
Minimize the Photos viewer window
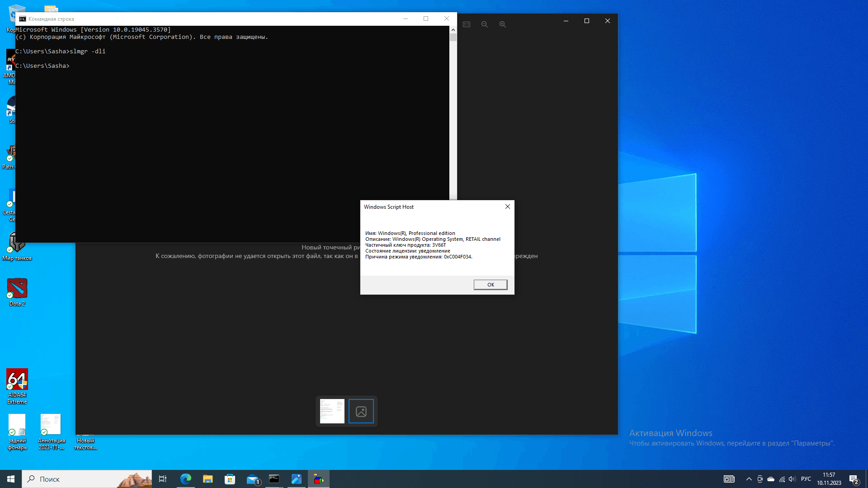[566, 21]
